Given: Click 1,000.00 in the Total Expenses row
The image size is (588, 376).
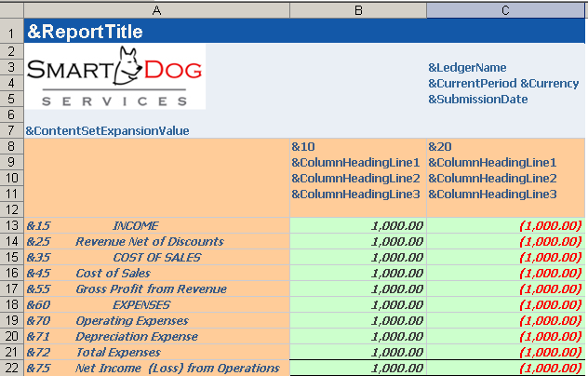Looking at the screenshot, I should point(358,352).
